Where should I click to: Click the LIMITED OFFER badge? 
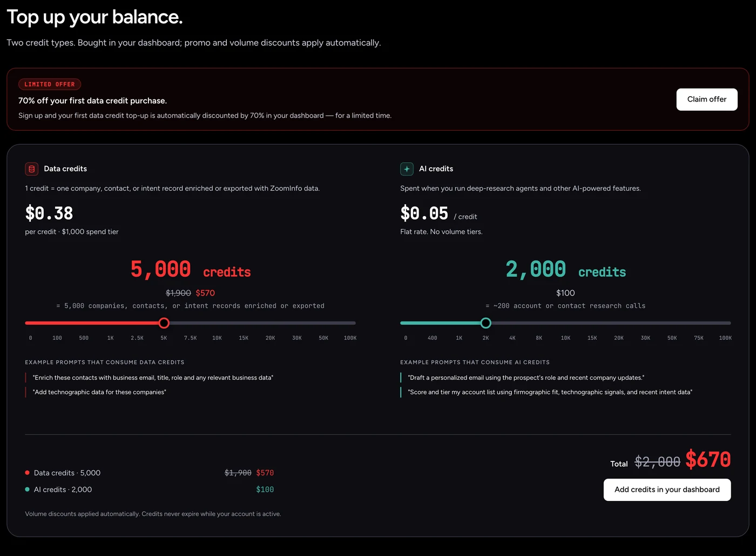(50, 84)
